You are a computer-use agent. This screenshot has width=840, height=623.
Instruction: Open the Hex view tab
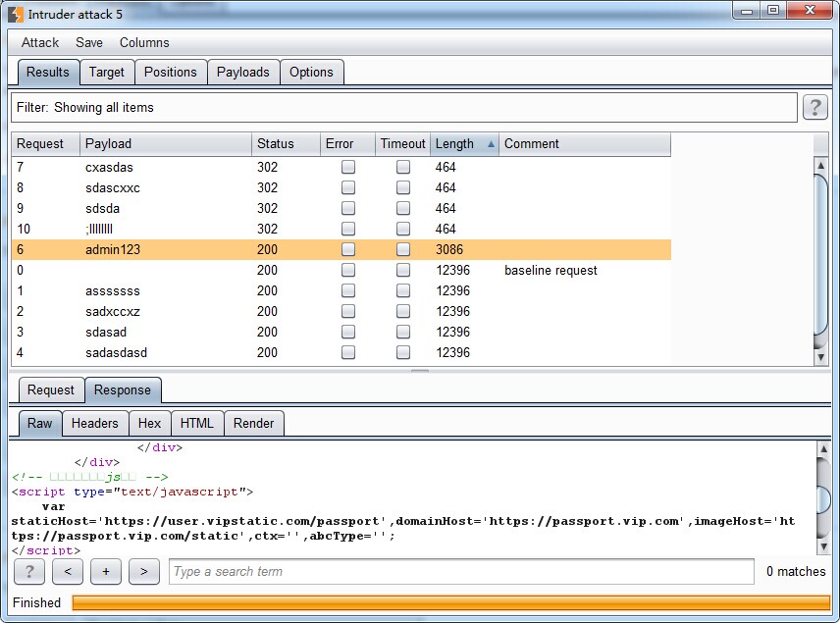pyautogui.click(x=149, y=423)
